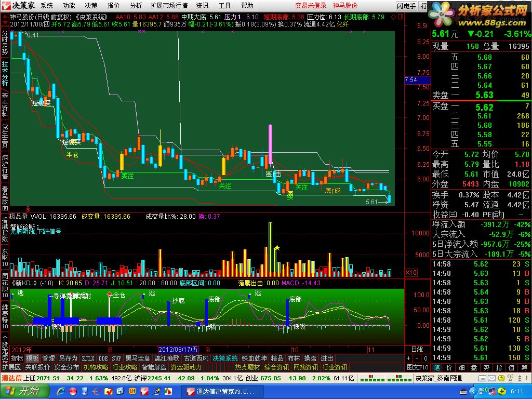
Task: Click the envelope icon in status bar
Action: 491,378
